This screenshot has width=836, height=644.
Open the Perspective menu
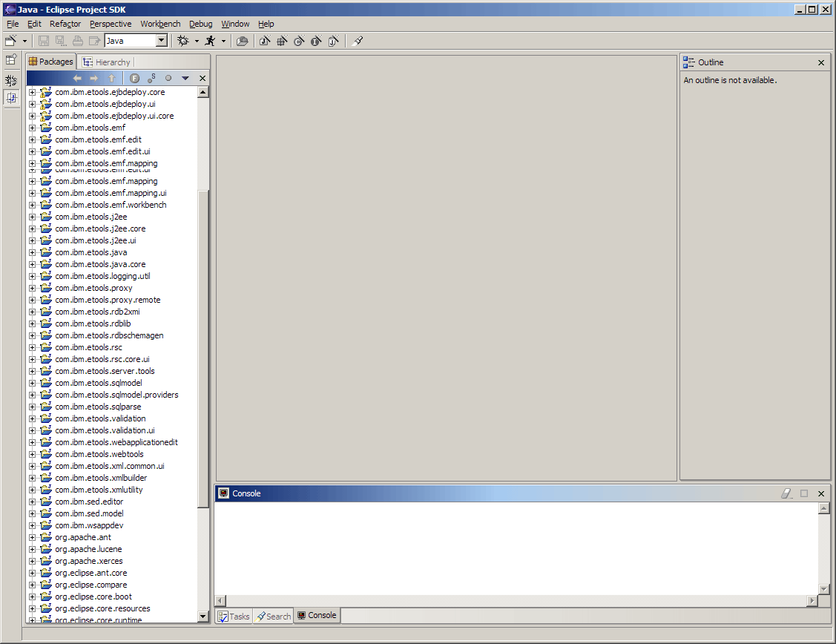111,24
